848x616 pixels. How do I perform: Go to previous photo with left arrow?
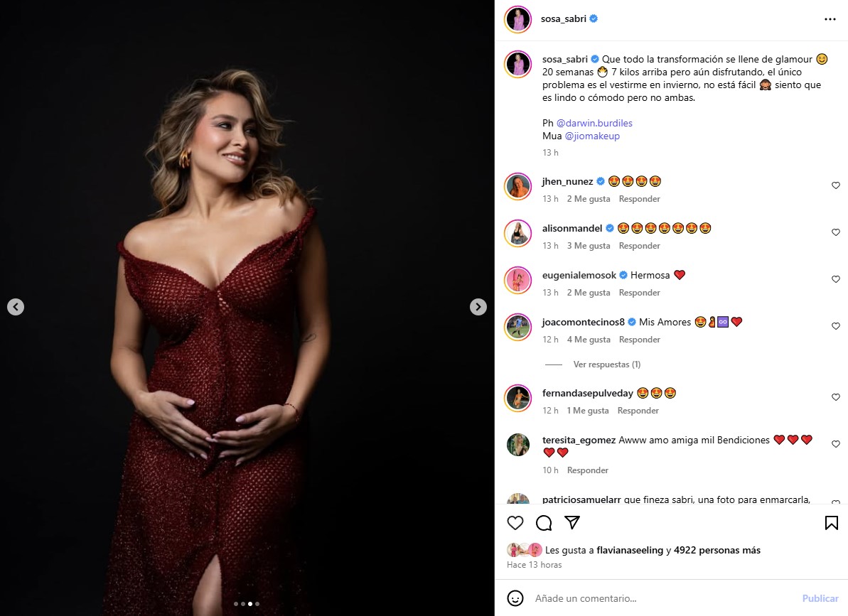16,307
